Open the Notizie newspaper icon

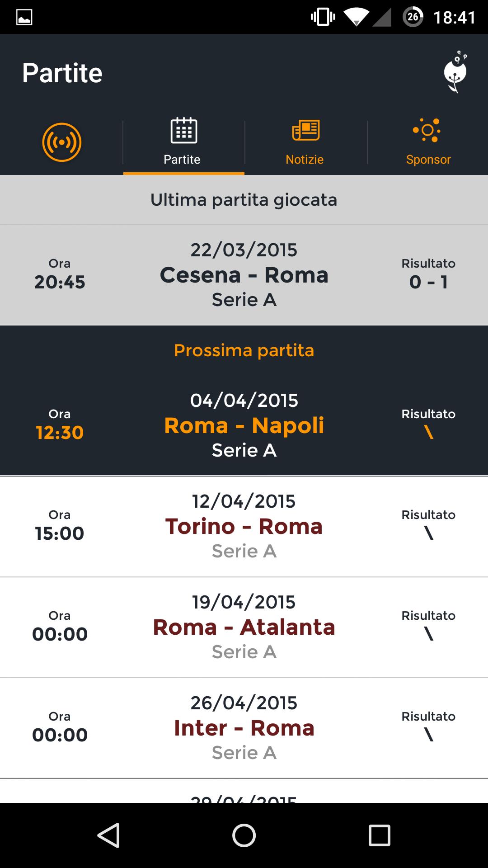click(x=306, y=130)
